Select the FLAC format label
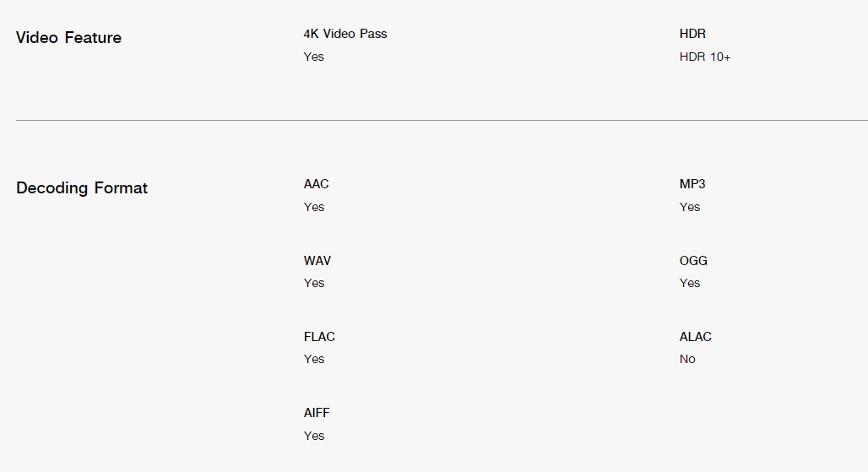This screenshot has width=868, height=472. 319,337
